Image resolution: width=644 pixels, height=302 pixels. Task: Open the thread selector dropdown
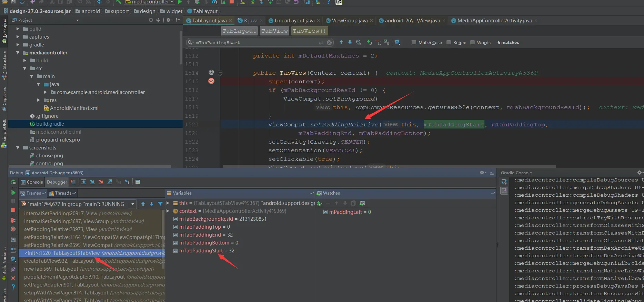pyautogui.click(x=133, y=204)
